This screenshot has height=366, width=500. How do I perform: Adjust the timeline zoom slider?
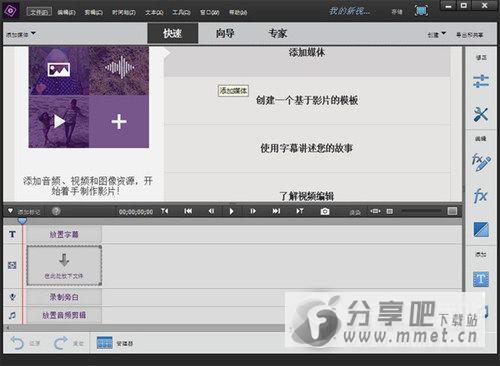coord(421,211)
